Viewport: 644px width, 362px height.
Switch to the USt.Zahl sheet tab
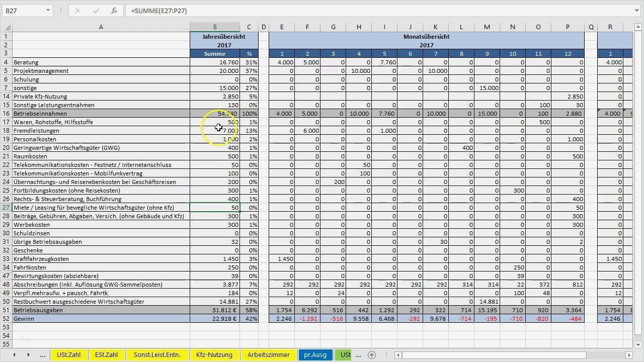68,354
